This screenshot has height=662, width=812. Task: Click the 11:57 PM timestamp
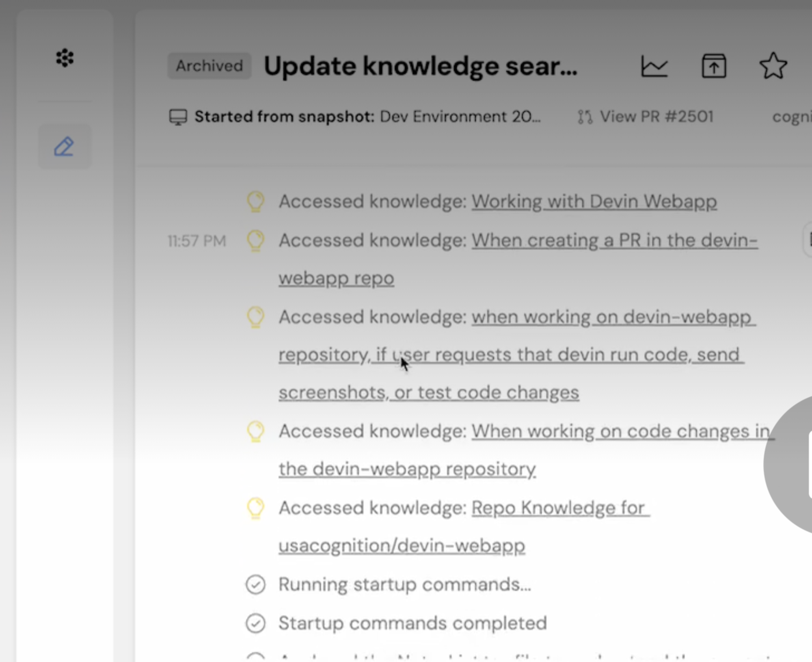coord(197,241)
